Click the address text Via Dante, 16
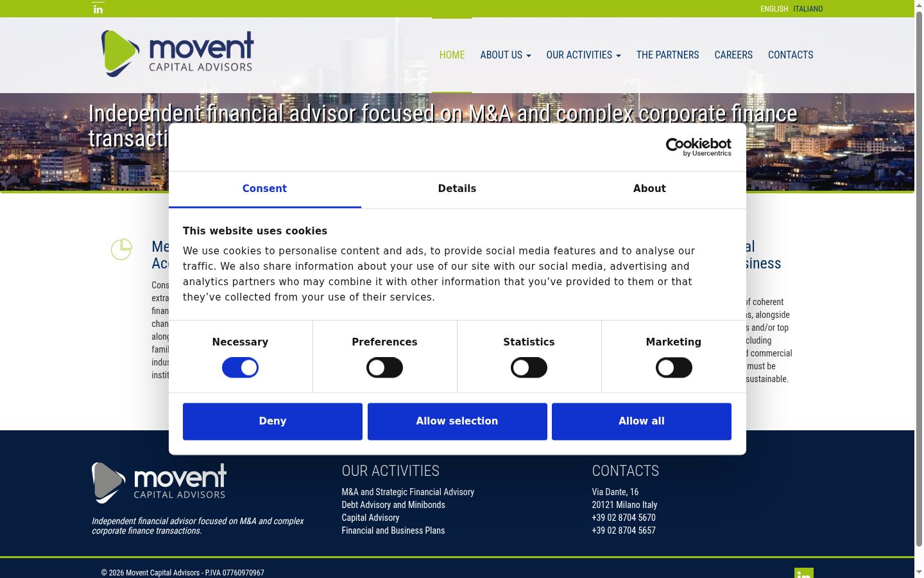The height and width of the screenshot is (578, 924). [615, 492]
